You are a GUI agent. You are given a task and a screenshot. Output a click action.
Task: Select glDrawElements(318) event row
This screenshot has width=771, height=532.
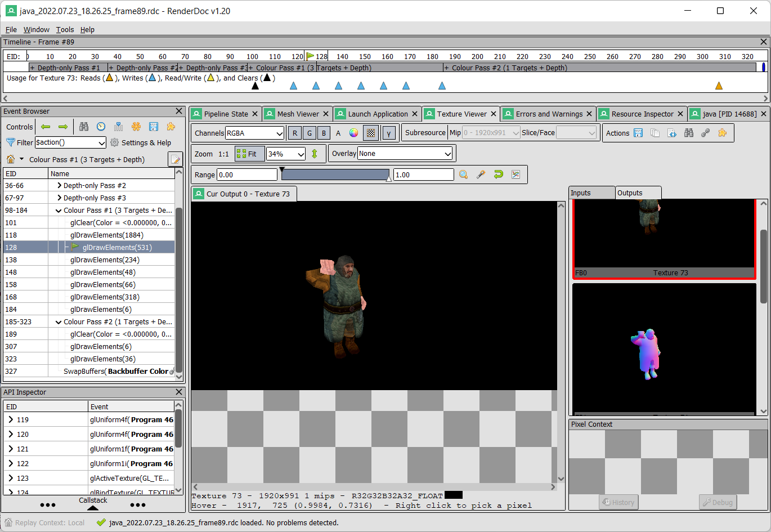point(105,297)
